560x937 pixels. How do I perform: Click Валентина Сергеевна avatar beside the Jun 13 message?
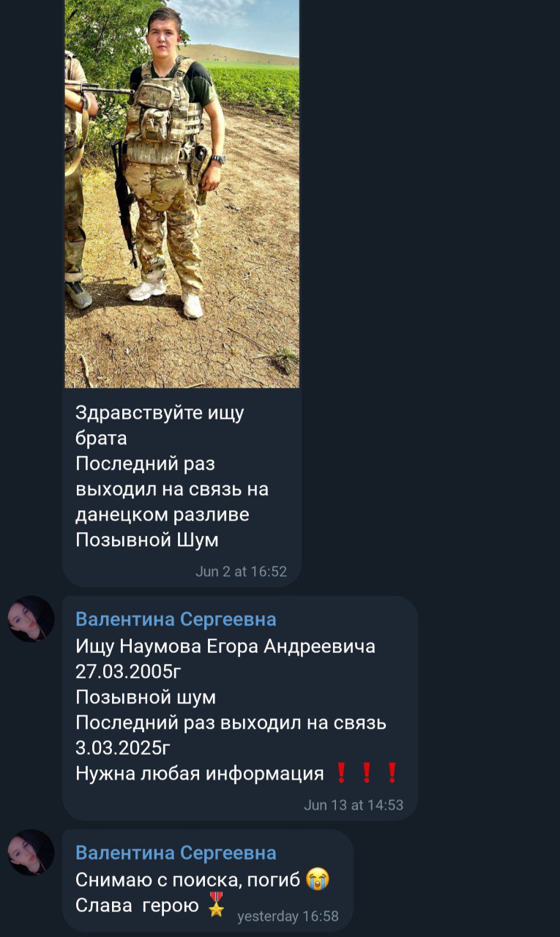click(x=31, y=619)
